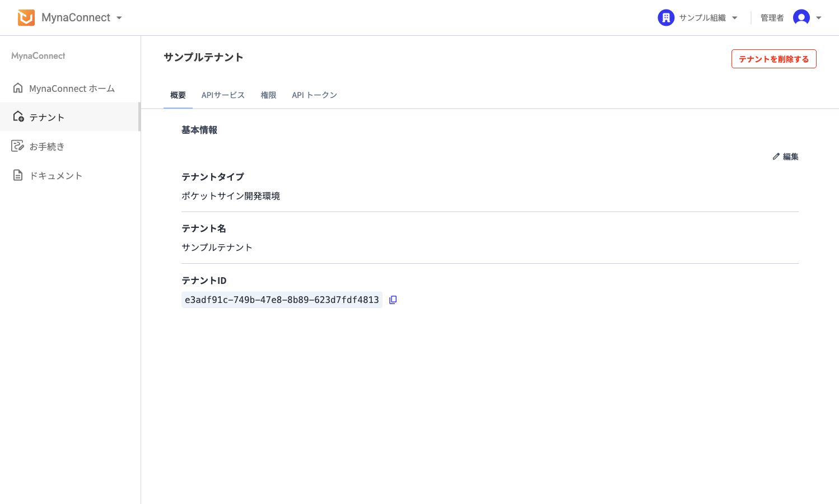This screenshot has height=504, width=839.
Task: Click the サンプル組織 building icon
Action: coord(665,18)
